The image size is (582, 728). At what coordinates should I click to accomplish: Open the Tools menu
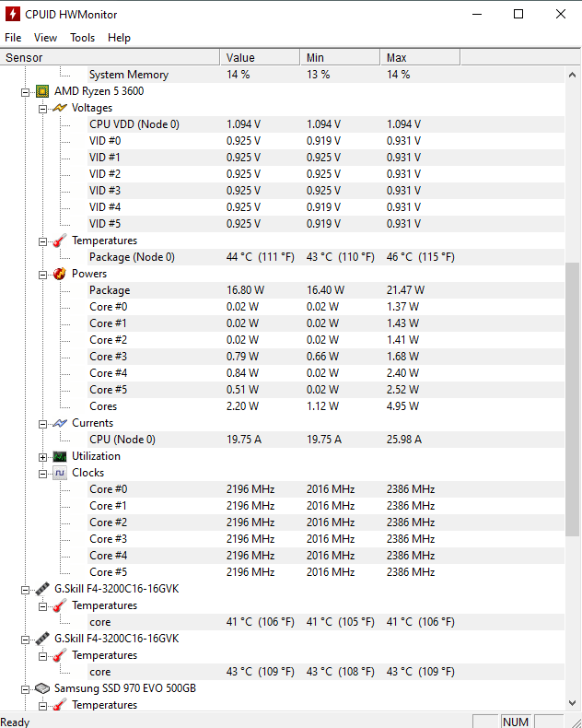point(82,38)
